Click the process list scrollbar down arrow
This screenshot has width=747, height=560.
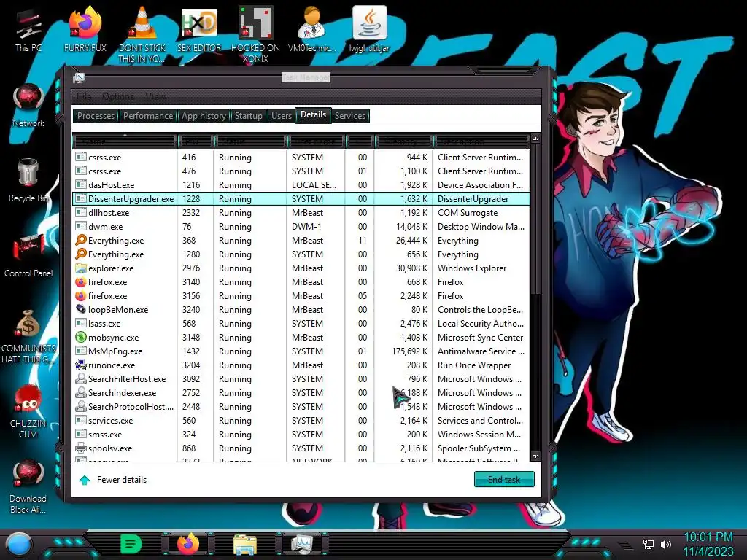[x=535, y=456]
